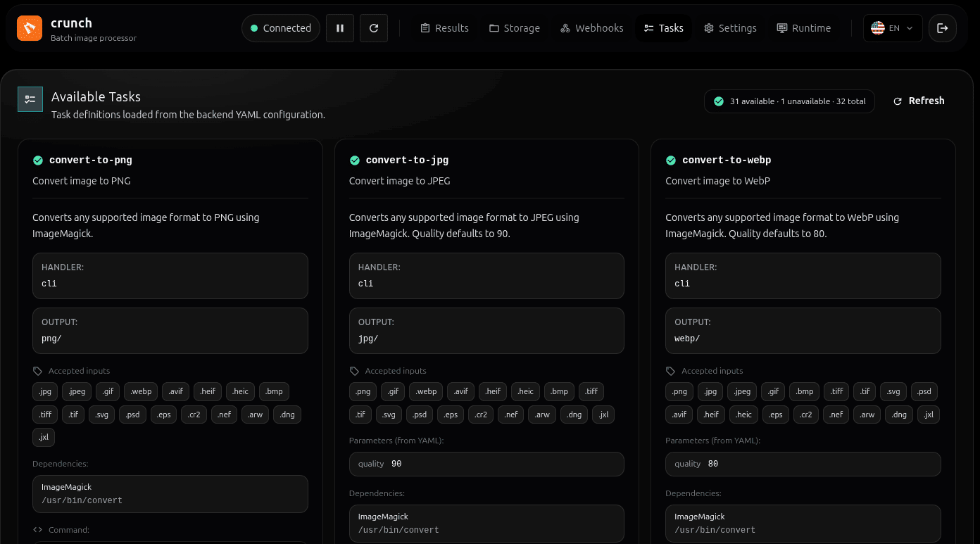Click the logout icon button
Viewport: 980px width, 544px height.
coord(943,28)
